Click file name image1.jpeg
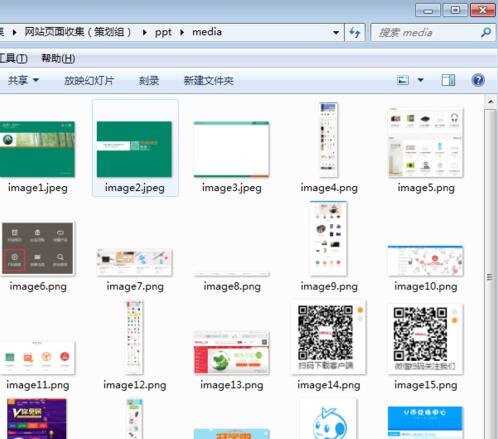The width and height of the screenshot is (498, 439). tap(38, 188)
